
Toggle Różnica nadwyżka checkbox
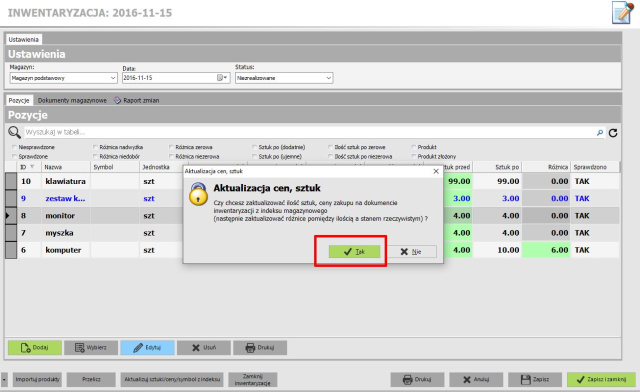click(x=96, y=147)
